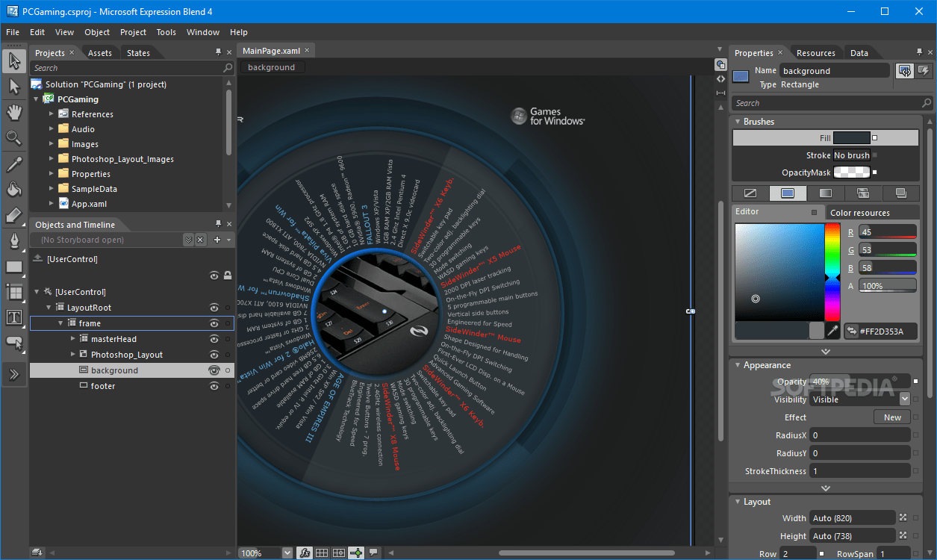
Task: Toggle lock for background row
Action: pyautogui.click(x=228, y=370)
